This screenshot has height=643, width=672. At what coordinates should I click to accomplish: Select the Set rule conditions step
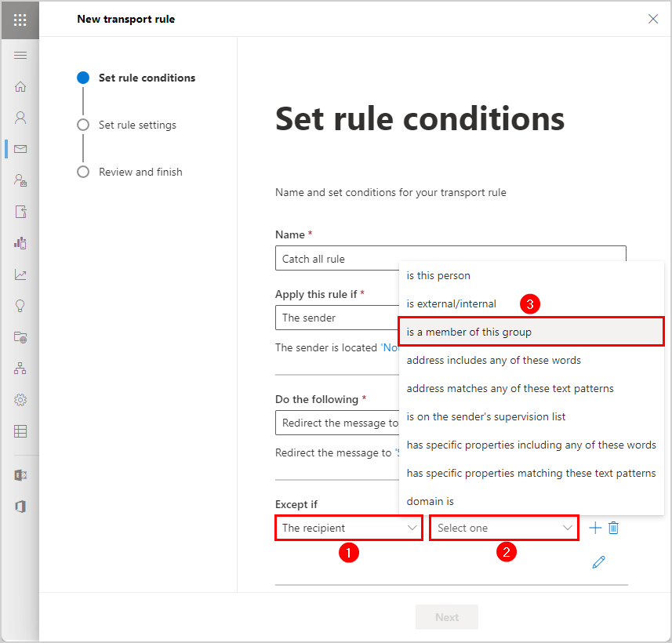[x=147, y=78]
